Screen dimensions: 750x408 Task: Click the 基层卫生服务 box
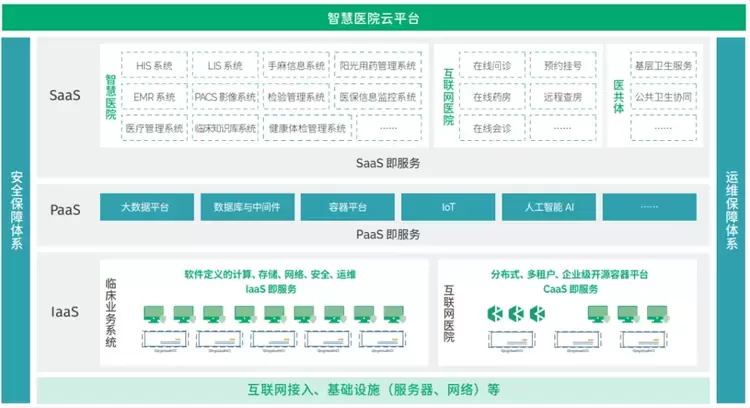[663, 65]
